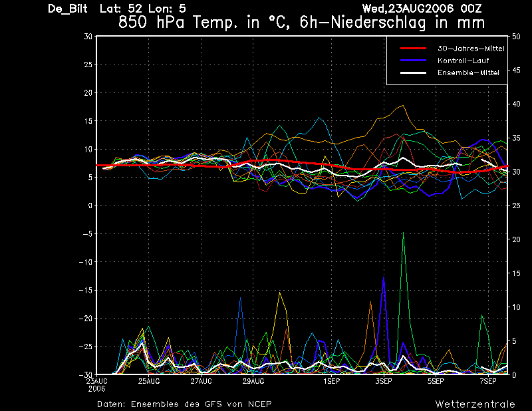Click the '25AUG' x-axis label
This screenshot has height=411, width=532.
coord(148,381)
